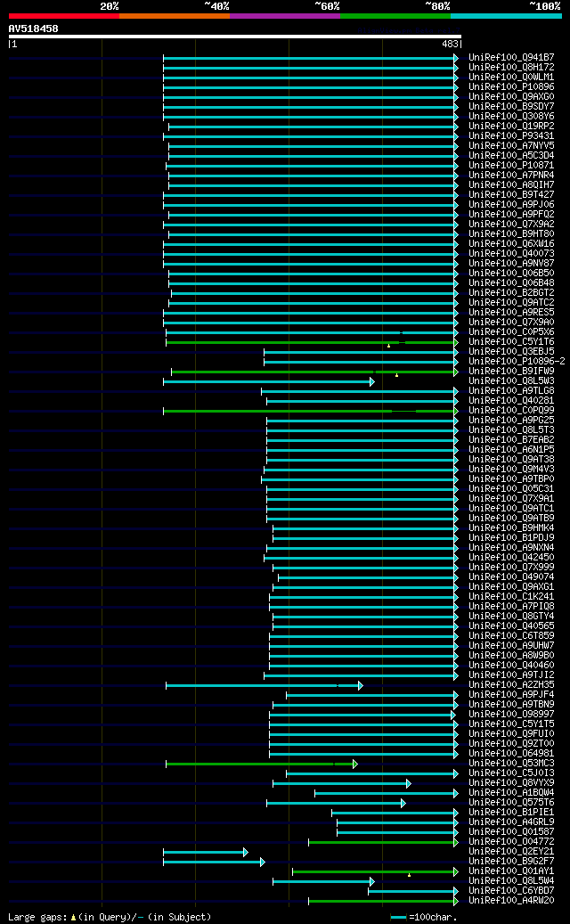The height and width of the screenshot is (924, 570).
Task: Click the 'Large gaps' legend text
Action: (110, 917)
